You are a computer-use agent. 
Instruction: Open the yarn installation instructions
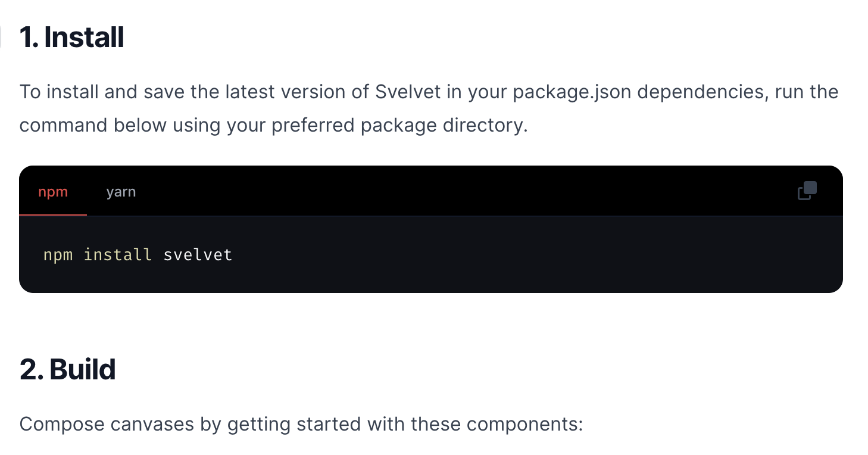point(121,191)
